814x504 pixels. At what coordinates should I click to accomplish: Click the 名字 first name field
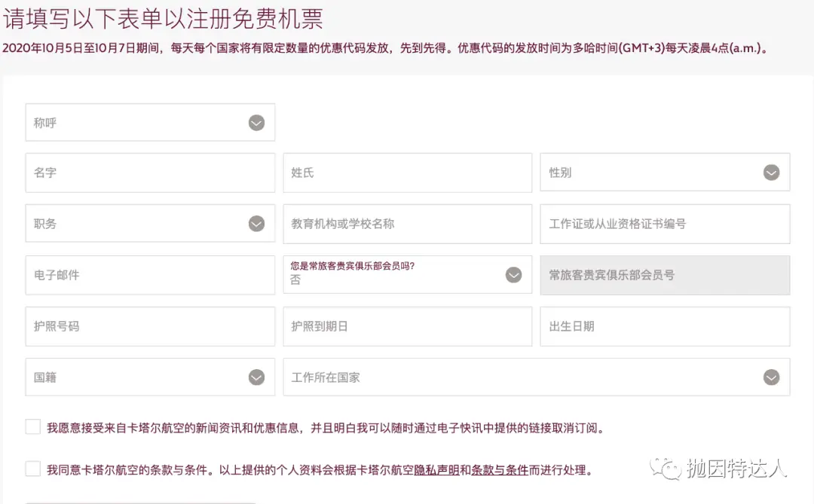click(150, 173)
